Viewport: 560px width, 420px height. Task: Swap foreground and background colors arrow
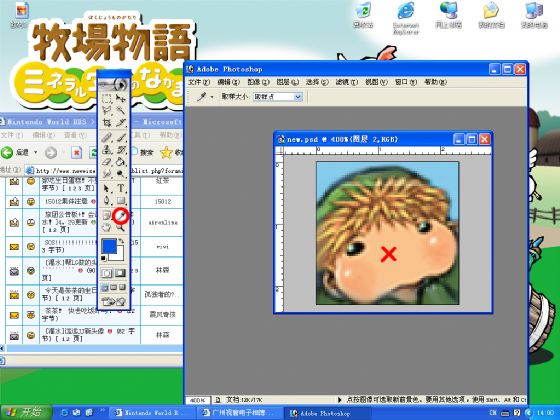(x=121, y=241)
